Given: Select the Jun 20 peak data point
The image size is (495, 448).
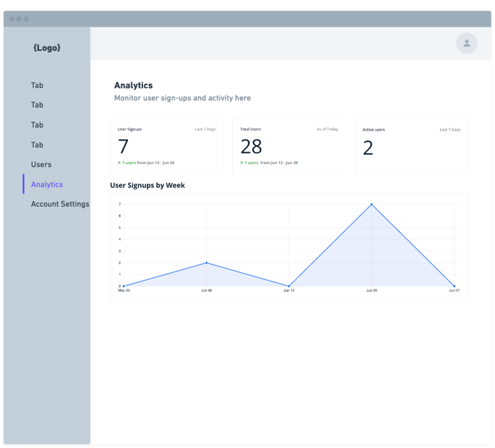Looking at the screenshot, I should (x=372, y=205).
